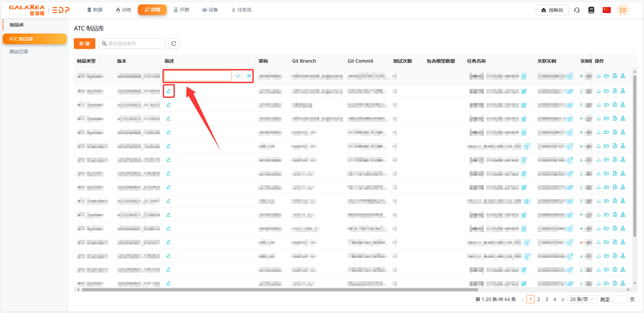Click the refresh icon beside the filter box
The width and height of the screenshot is (644, 313).
point(174,44)
